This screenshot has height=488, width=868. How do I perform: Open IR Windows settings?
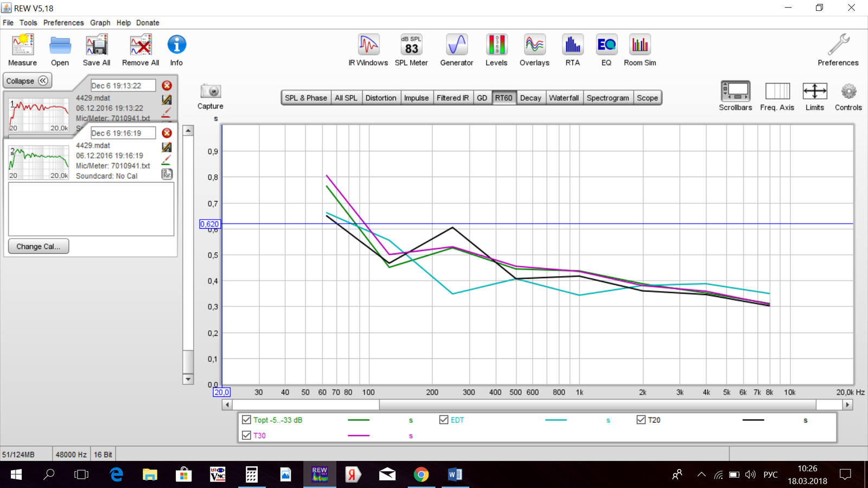(x=368, y=50)
